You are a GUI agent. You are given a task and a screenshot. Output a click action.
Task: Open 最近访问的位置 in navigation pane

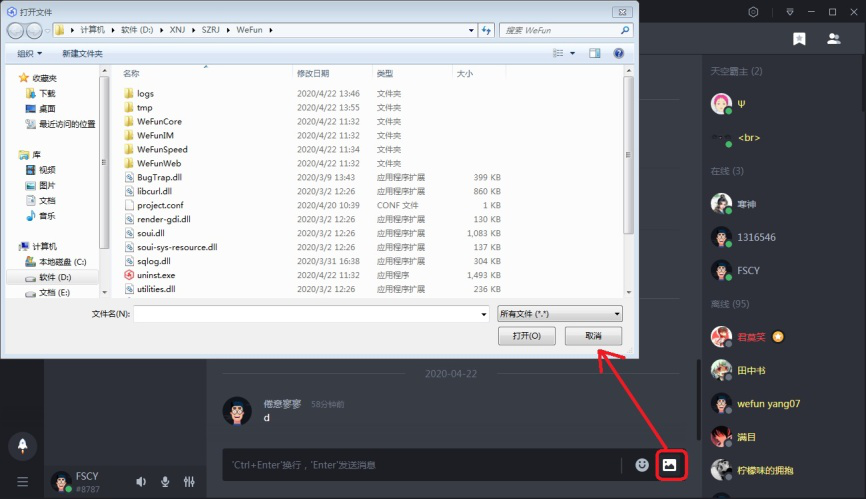(67, 124)
